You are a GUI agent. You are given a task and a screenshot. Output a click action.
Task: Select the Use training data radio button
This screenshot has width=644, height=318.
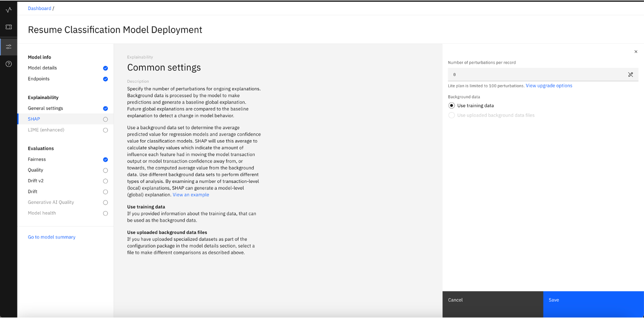coord(451,105)
